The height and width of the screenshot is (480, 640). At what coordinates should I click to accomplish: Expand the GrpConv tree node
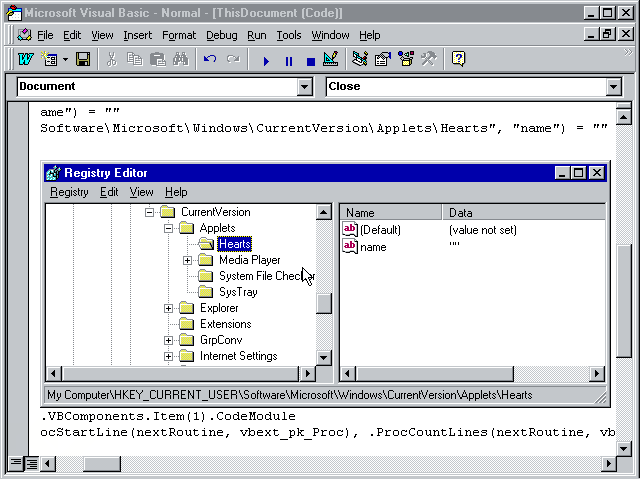pos(168,340)
